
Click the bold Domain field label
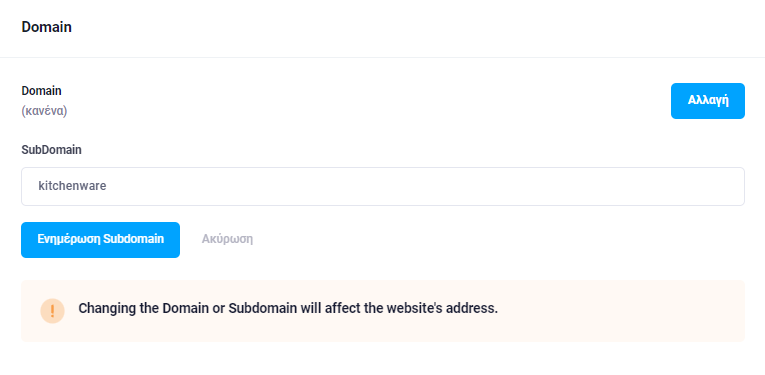click(x=41, y=91)
